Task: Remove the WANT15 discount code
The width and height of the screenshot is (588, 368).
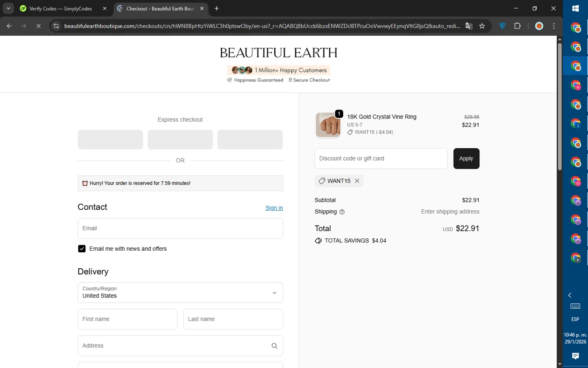Action: coord(357,181)
